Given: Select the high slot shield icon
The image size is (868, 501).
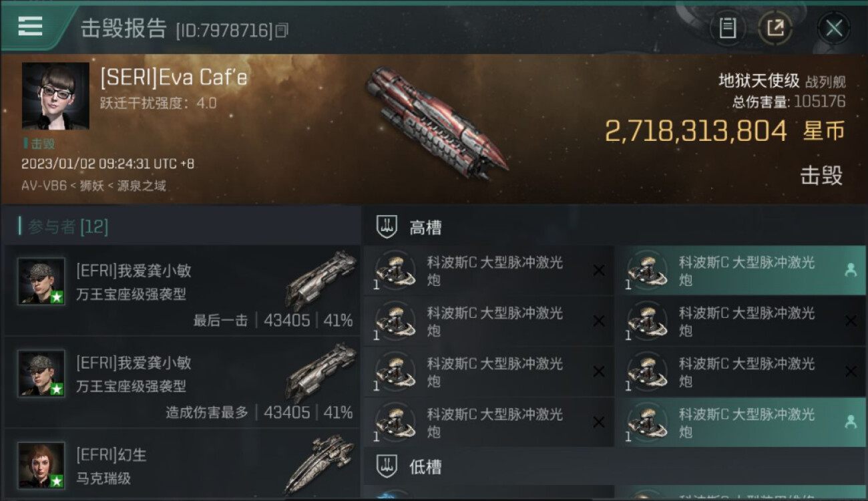Looking at the screenshot, I should [x=387, y=227].
